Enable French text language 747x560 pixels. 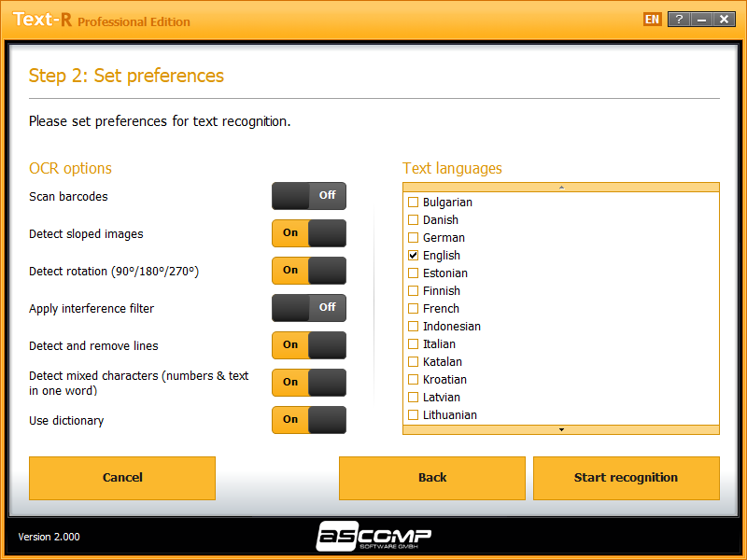[x=413, y=308]
